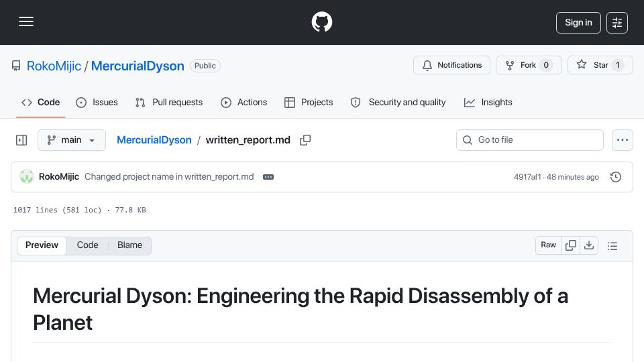Copy file path icon next to written_report.md

(305, 140)
